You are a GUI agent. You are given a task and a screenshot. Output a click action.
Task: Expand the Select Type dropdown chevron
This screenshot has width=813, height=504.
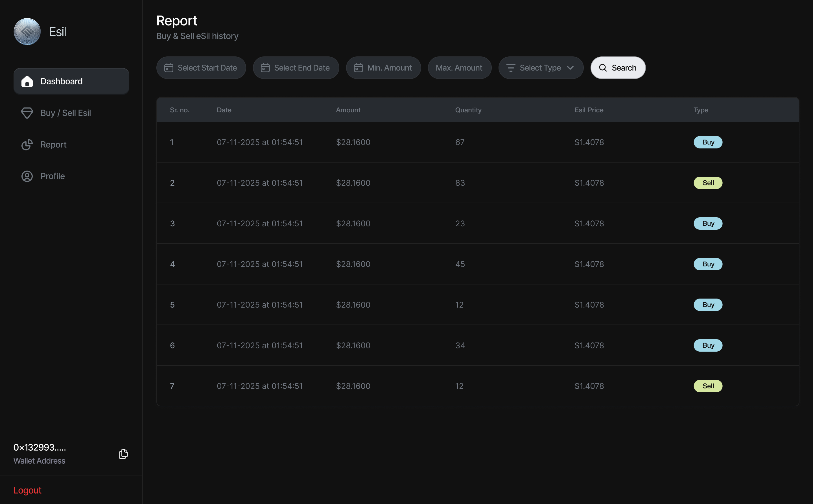(570, 68)
